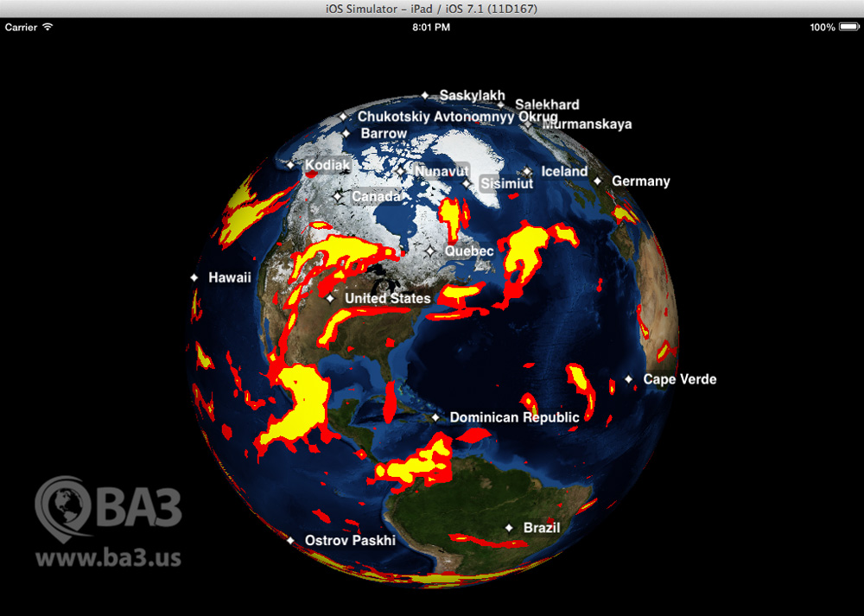Select the Cape Verde map marker

point(629,379)
